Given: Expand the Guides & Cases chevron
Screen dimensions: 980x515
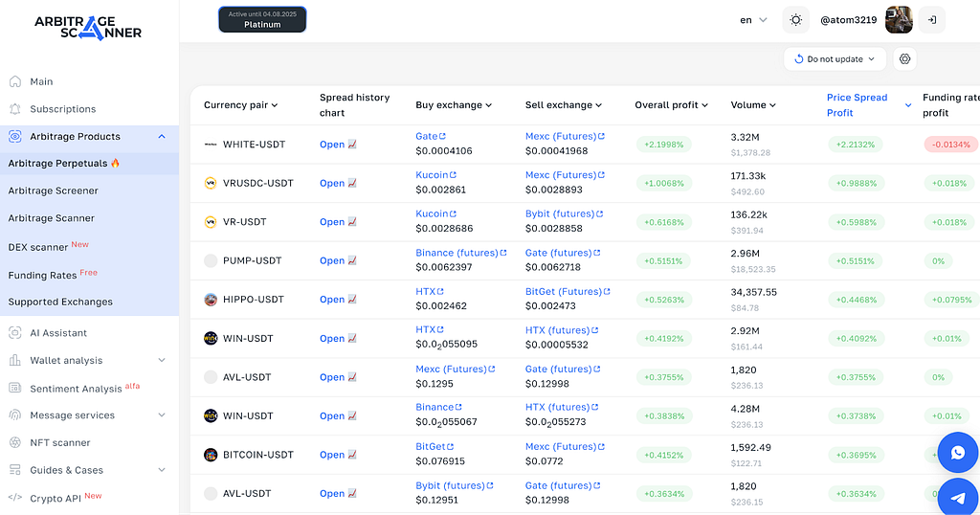Looking at the screenshot, I should pyautogui.click(x=162, y=470).
